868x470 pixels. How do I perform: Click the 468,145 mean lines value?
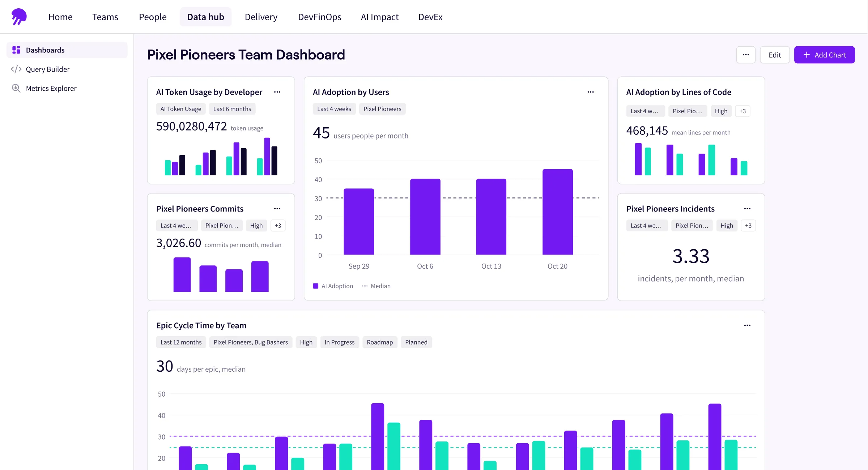click(x=647, y=131)
